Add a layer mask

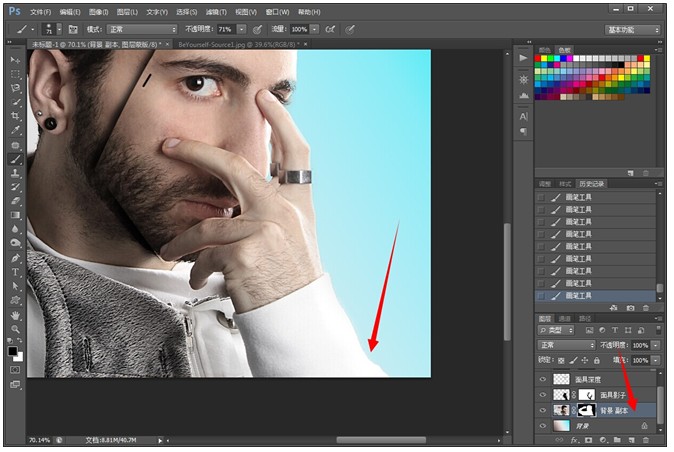click(x=588, y=440)
